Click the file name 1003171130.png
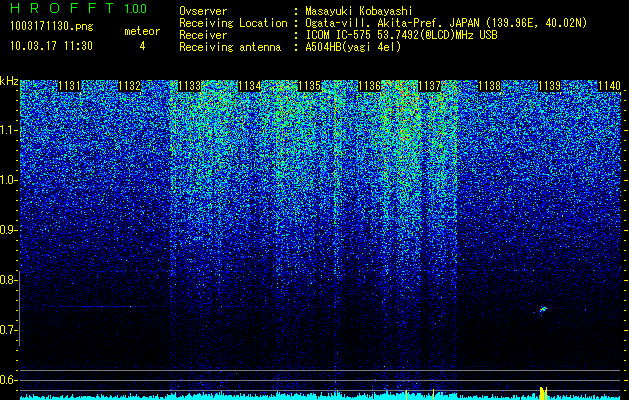629x400 pixels. click(52, 27)
